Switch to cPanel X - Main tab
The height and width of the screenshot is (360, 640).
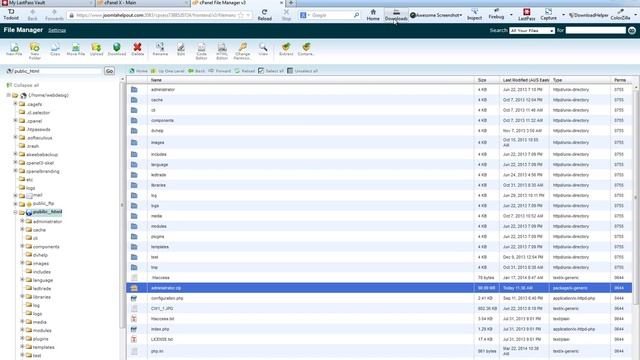[x=143, y=3]
